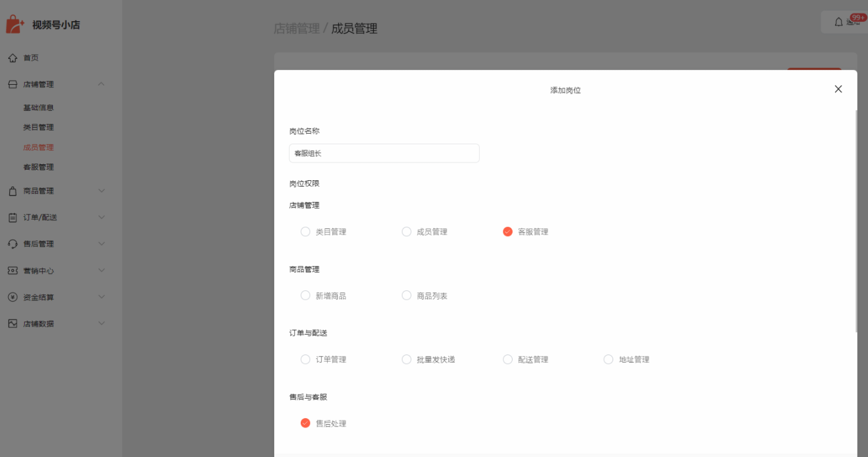Open 成员管理 sidebar submenu item
This screenshot has height=457, width=868.
(39, 147)
